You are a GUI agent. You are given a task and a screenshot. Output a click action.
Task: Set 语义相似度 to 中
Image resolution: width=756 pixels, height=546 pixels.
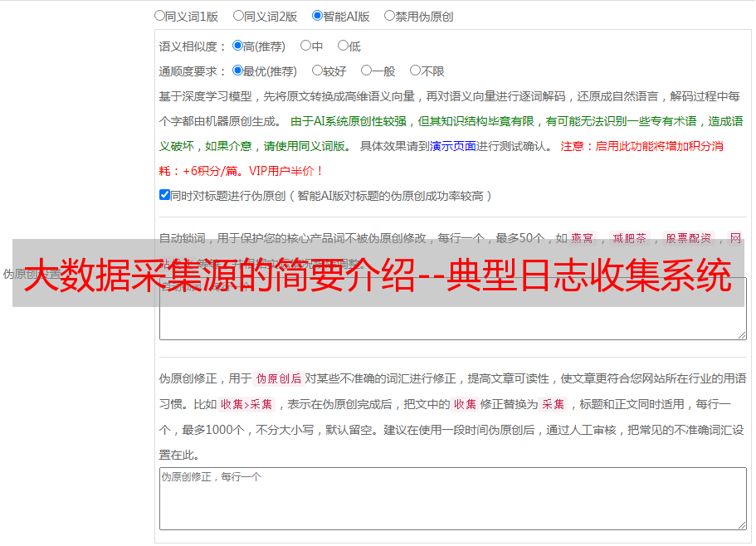pyautogui.click(x=305, y=46)
